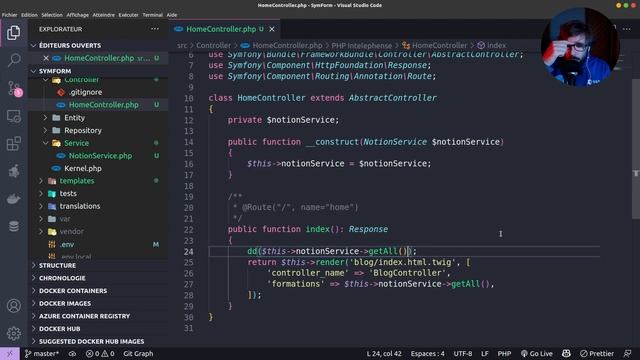Viewport: 640px width, 360px height.
Task: Expand the Repository folder
Action: click(x=83, y=130)
